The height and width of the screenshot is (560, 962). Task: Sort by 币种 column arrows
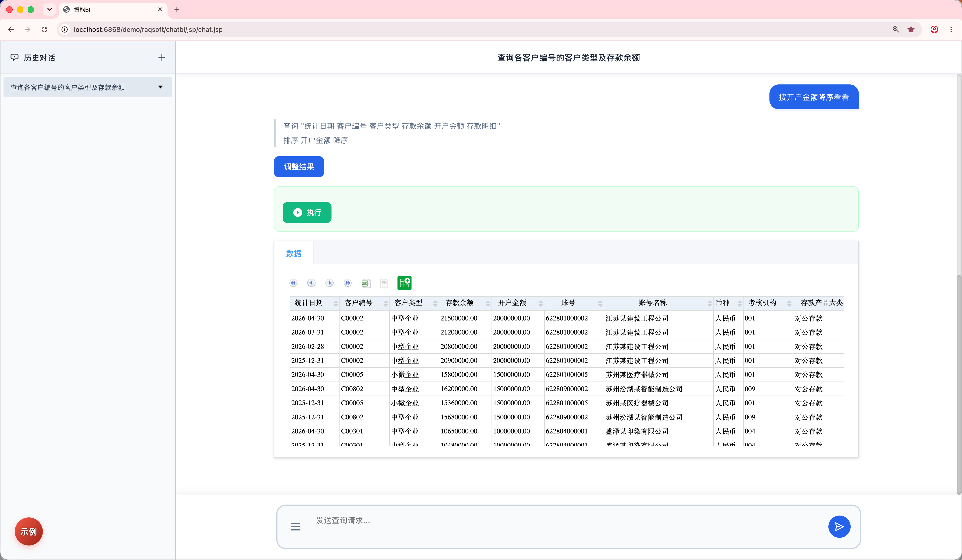740,303
